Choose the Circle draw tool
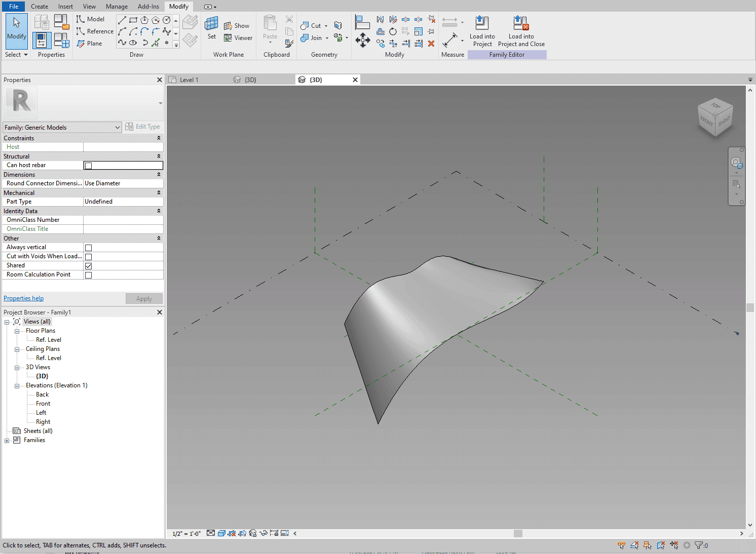Image resolution: width=756 pixels, height=554 pixels. 166,20
